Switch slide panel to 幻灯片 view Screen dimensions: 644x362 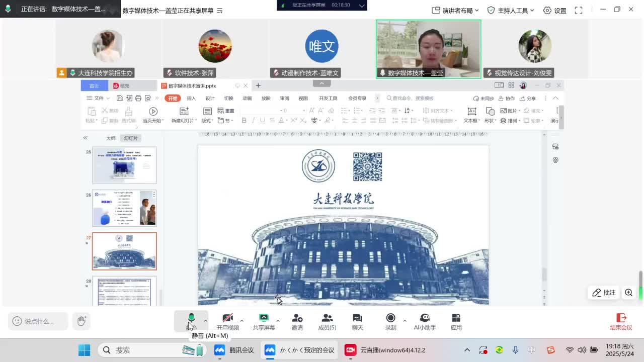pyautogui.click(x=131, y=138)
